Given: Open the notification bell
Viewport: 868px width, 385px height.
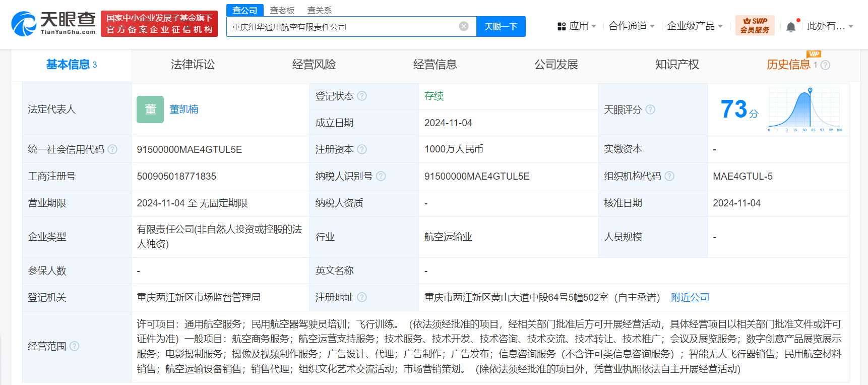Looking at the screenshot, I should tap(791, 27).
